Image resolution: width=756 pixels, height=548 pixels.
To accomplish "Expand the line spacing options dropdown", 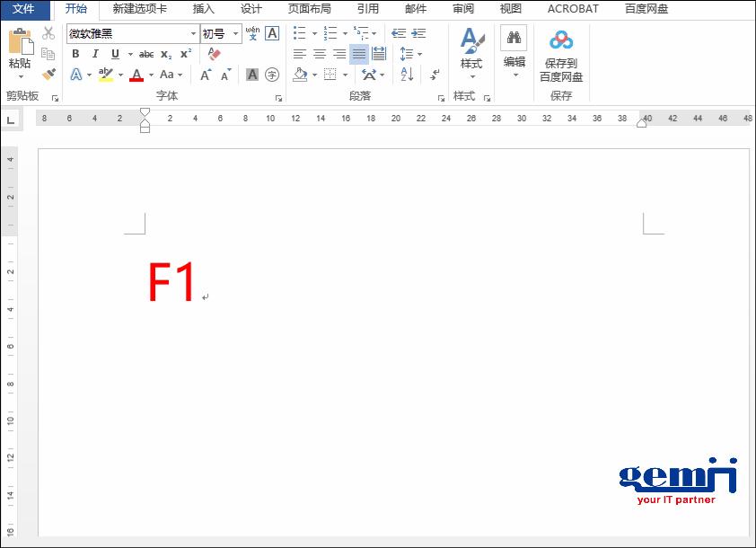I will point(419,53).
